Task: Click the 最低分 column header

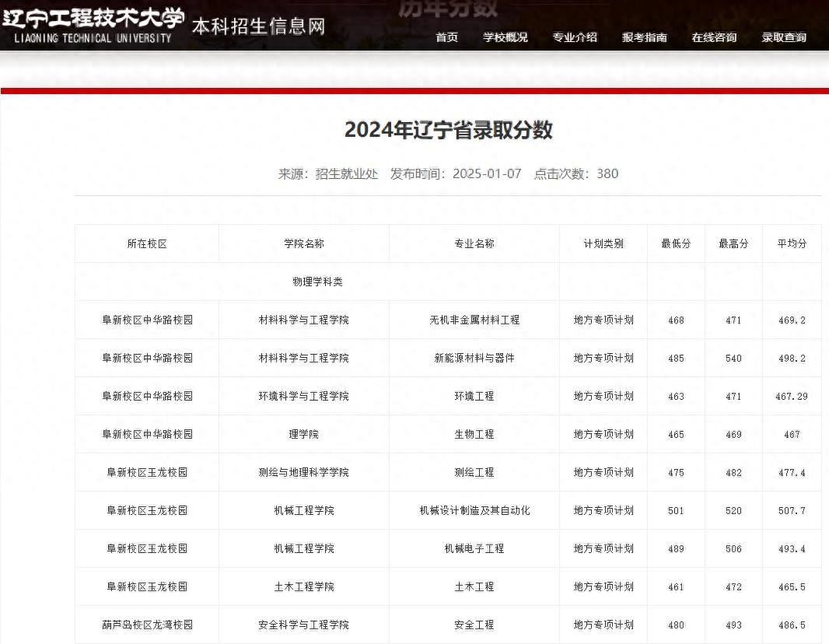Action: [x=676, y=243]
